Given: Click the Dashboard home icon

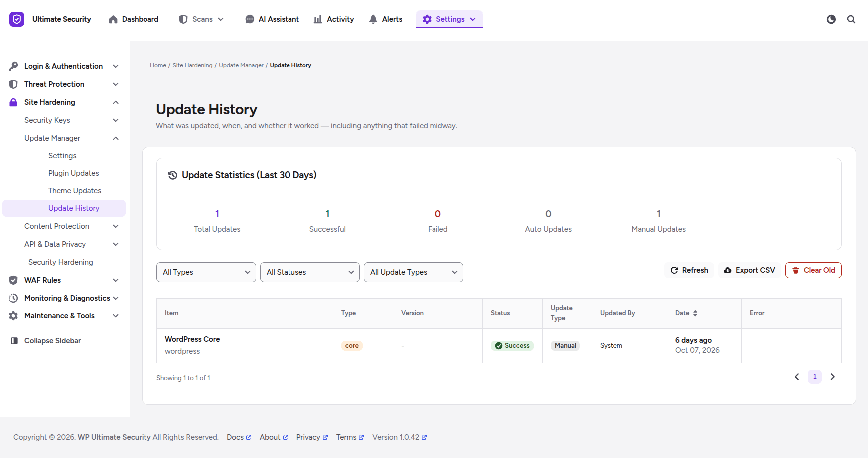Looking at the screenshot, I should (x=113, y=19).
